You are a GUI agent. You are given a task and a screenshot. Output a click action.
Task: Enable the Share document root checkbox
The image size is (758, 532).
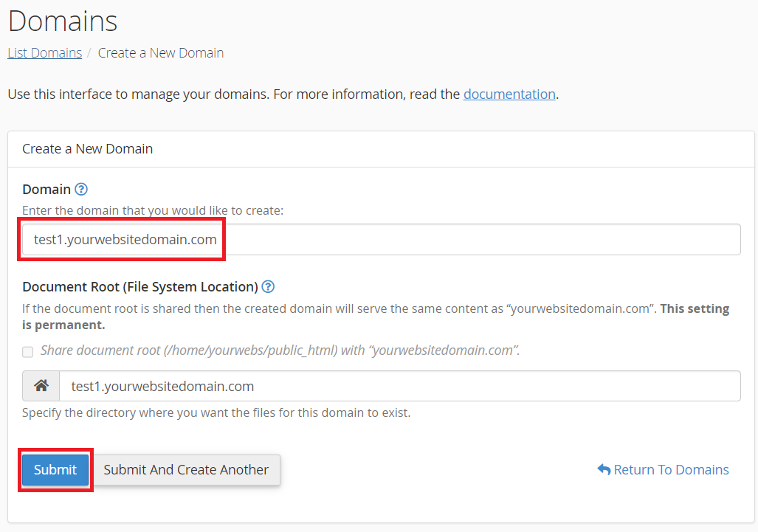pyautogui.click(x=27, y=352)
